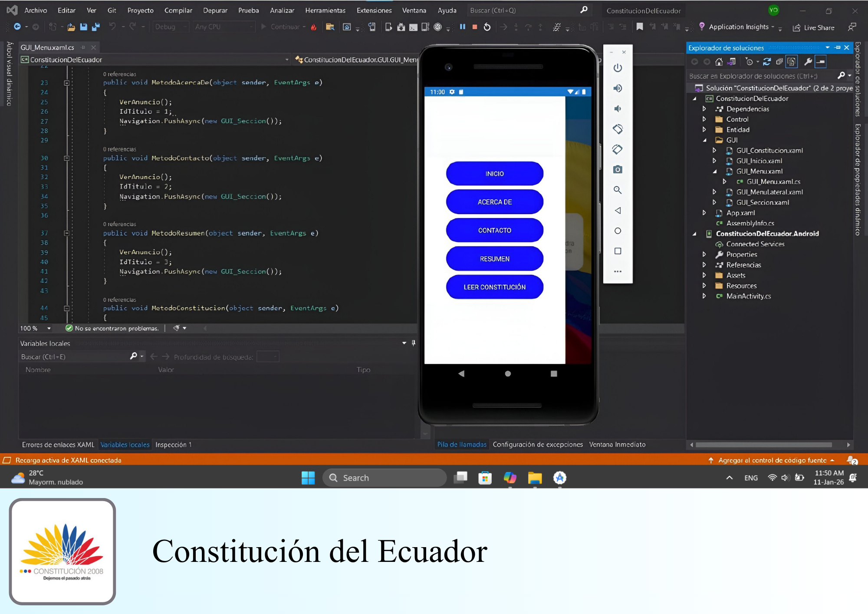This screenshot has height=614, width=868.
Task: Toggle Show All Files in Solution Explorer
Action: tap(792, 62)
